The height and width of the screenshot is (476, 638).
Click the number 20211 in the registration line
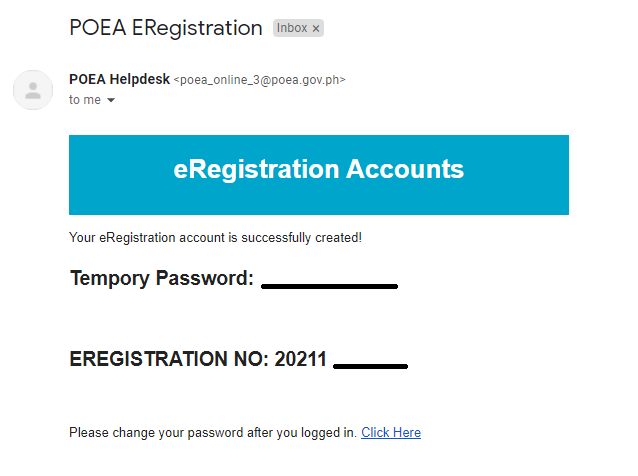tap(300, 359)
